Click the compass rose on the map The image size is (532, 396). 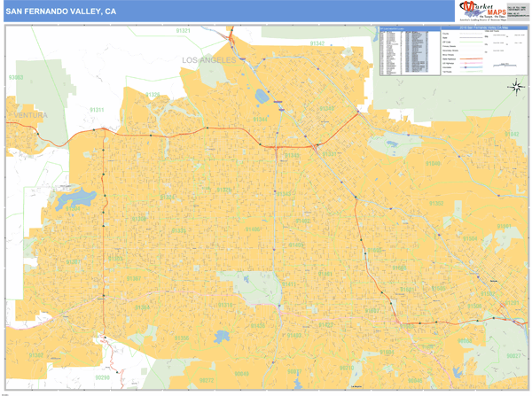(516, 87)
